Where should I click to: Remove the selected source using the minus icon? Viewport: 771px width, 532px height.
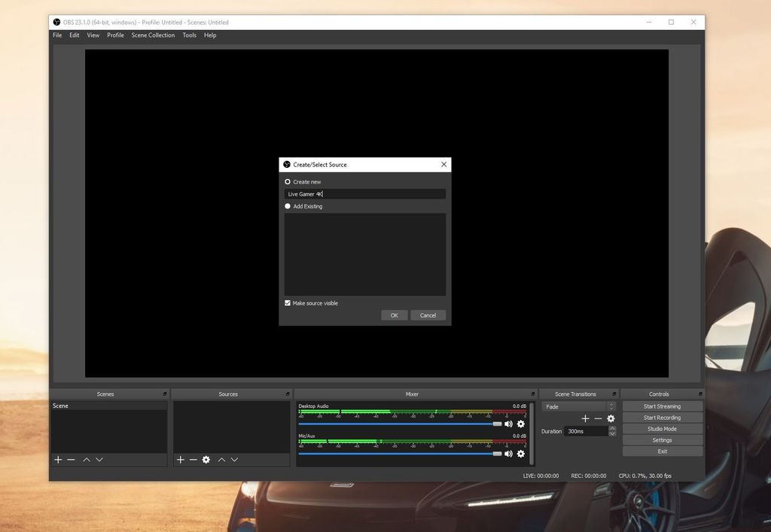pos(193,460)
